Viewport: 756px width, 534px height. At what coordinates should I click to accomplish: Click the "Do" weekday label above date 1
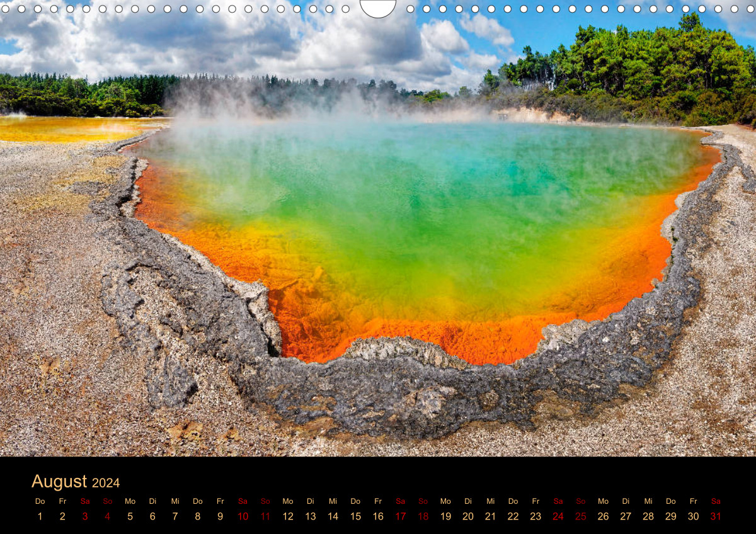[x=40, y=501]
